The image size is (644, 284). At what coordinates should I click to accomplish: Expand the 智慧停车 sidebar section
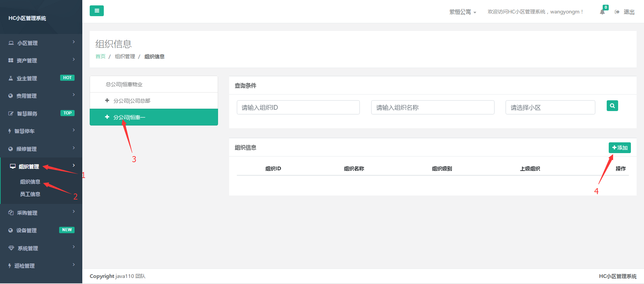click(41, 131)
